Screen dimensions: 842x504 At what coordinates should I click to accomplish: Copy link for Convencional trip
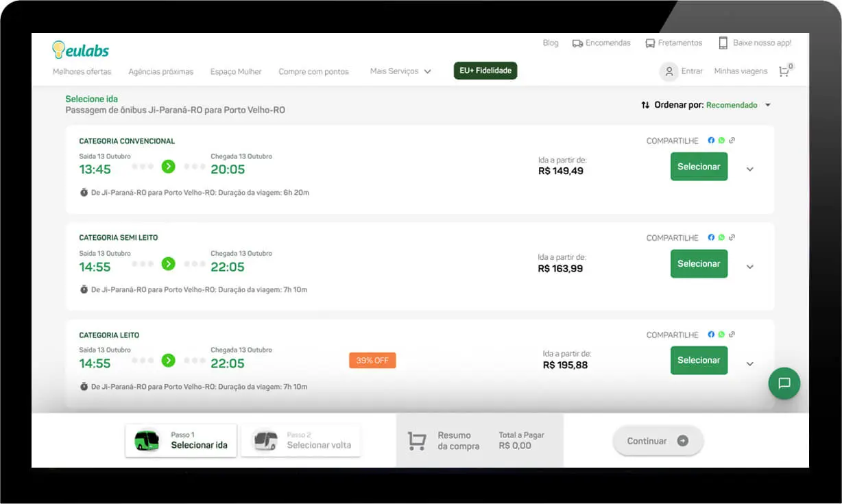coord(732,141)
